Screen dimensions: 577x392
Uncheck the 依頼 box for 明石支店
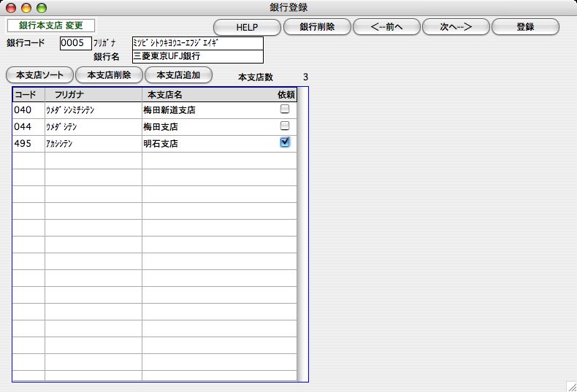pyautogui.click(x=285, y=143)
